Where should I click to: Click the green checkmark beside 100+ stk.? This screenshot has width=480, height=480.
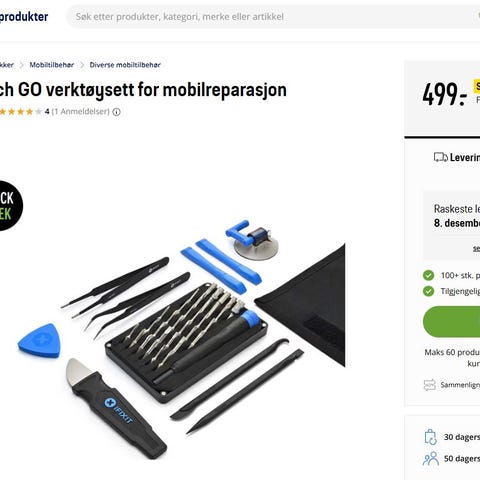pyautogui.click(x=428, y=275)
